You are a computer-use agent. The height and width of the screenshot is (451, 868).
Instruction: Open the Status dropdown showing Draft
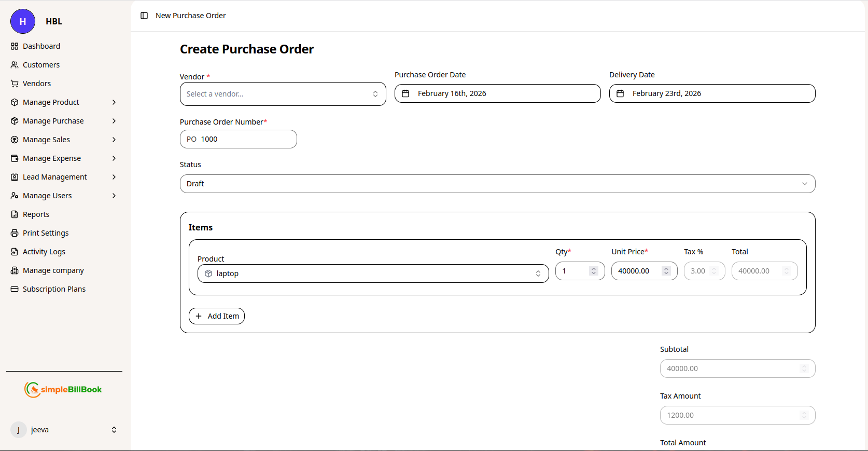(x=497, y=184)
